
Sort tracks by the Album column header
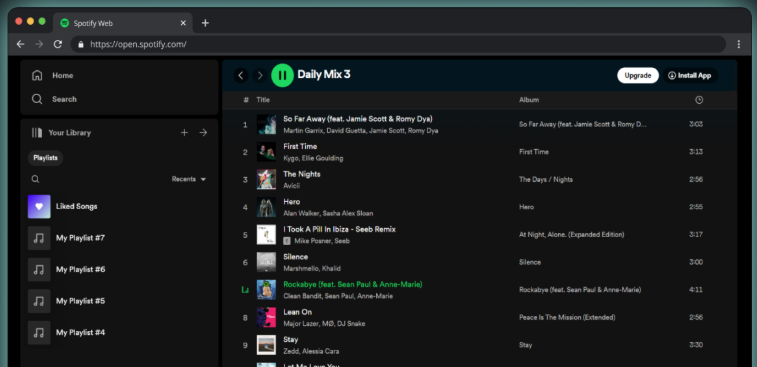tap(529, 100)
